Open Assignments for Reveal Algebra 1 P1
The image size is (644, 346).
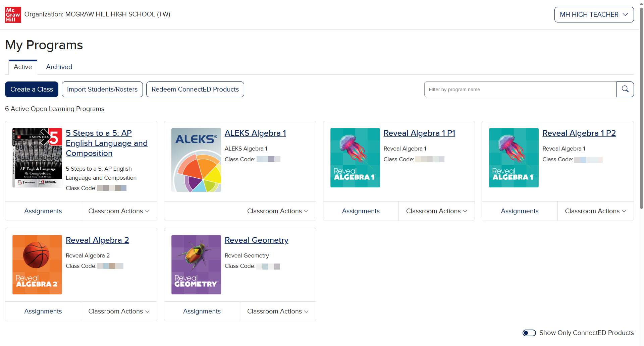pos(361,211)
